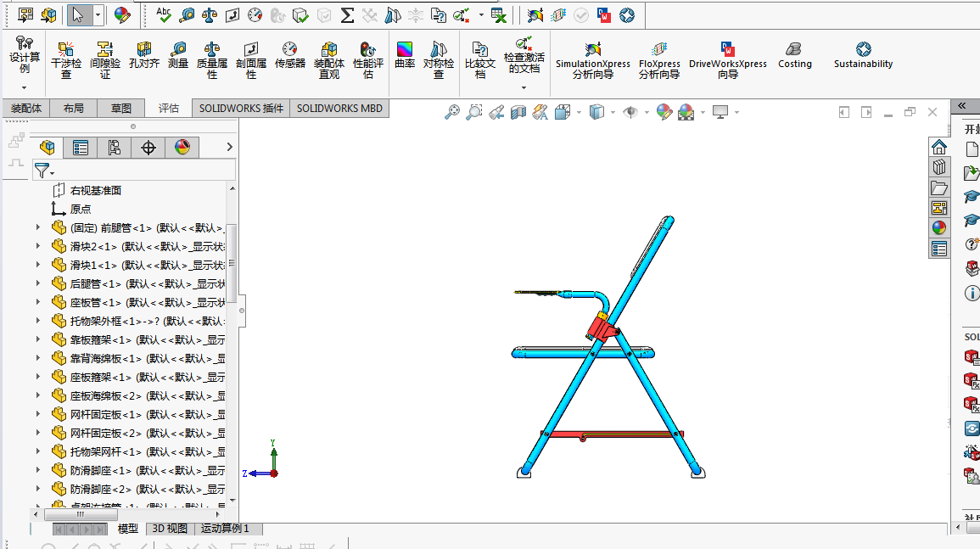
Task: Open the tree filter dropdown
Action: click(x=44, y=170)
